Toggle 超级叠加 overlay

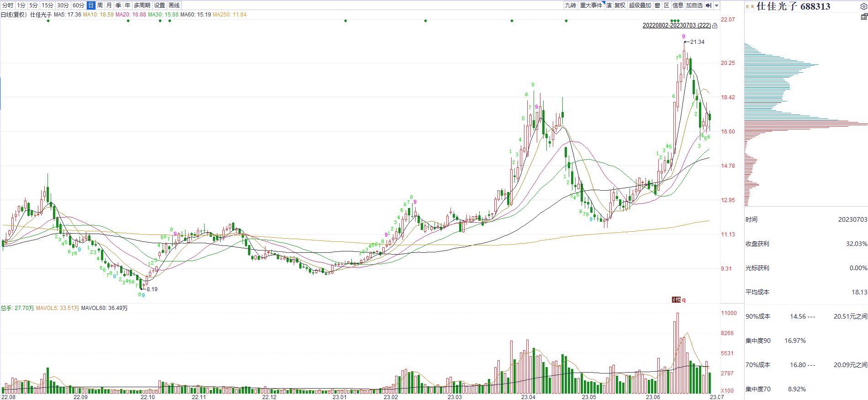[x=640, y=5]
